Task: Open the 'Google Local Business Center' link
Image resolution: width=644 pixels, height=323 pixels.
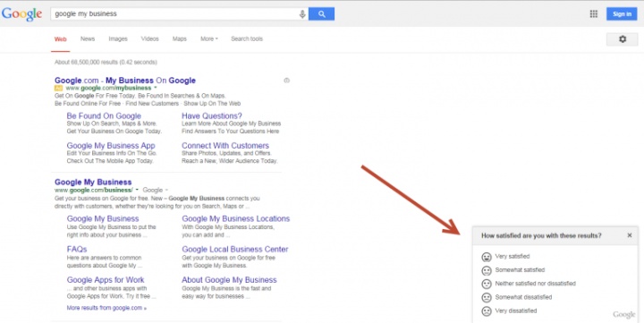Action: click(x=235, y=249)
